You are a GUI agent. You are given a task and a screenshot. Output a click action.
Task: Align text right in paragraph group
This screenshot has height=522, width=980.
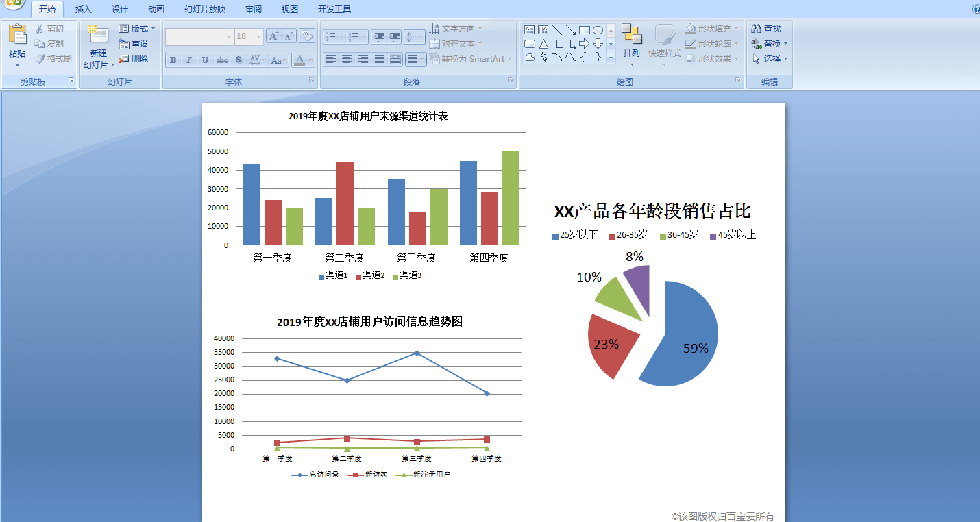click(x=363, y=60)
